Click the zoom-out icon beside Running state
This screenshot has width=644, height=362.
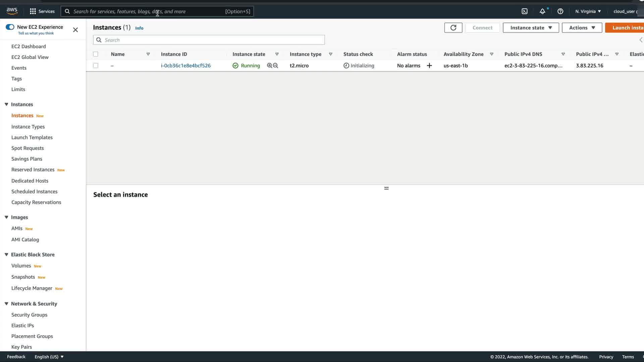click(x=276, y=66)
